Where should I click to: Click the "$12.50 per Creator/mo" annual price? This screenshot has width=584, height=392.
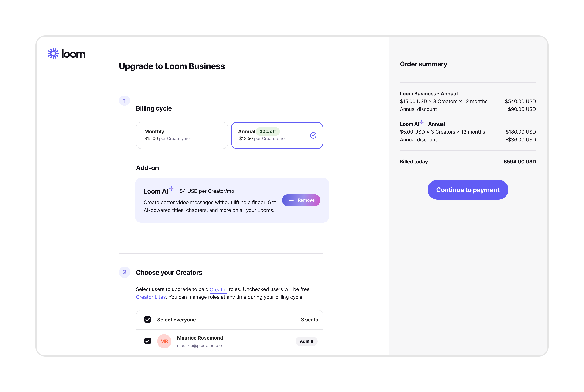[x=262, y=139]
